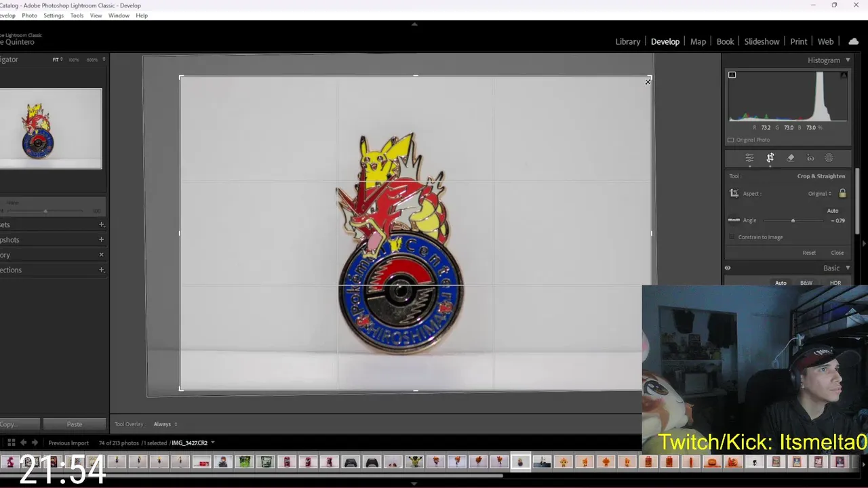Close the Crop & Straighten tool
The image size is (868, 488).
(837, 253)
